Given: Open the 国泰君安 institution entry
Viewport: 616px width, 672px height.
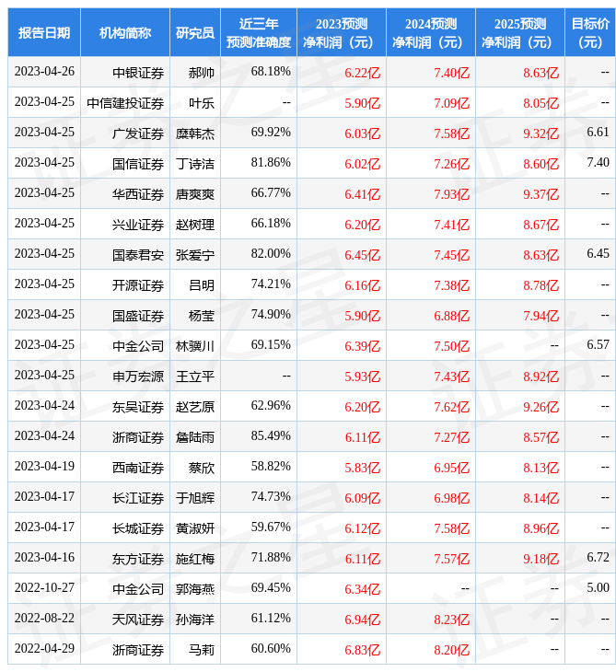Looking at the screenshot, I should click(x=138, y=254).
